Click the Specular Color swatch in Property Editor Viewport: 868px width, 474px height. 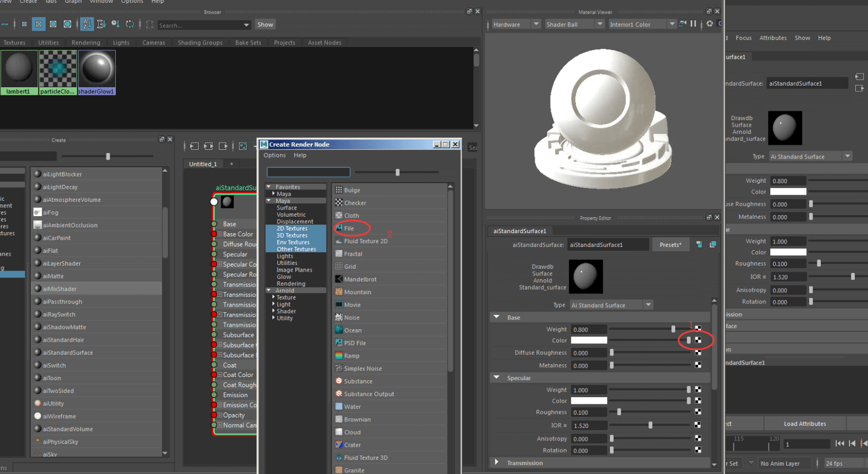(x=589, y=401)
